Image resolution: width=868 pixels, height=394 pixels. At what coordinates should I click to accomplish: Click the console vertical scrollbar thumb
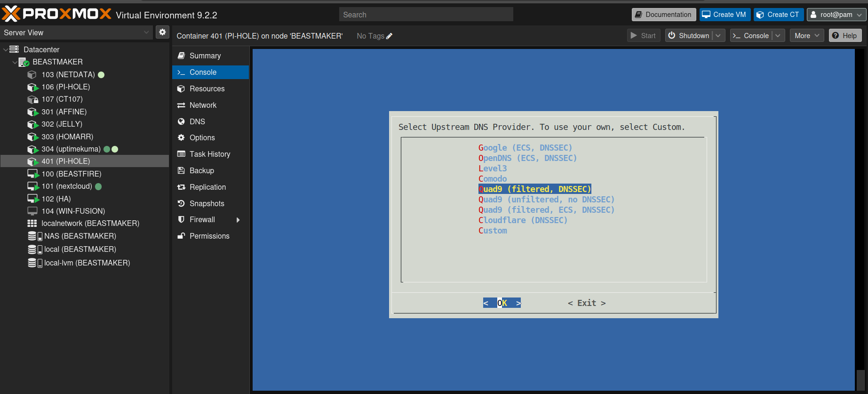pos(860,379)
